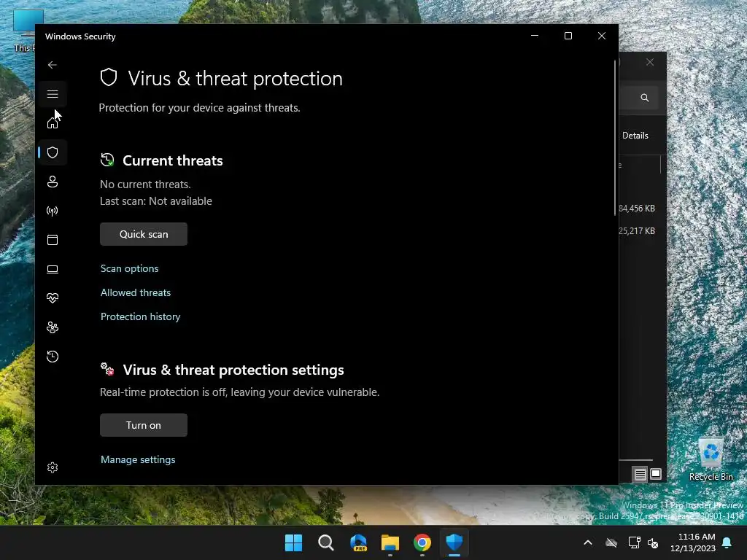747x560 pixels.
Task: Open Device performance & health heart icon
Action: 53,298
